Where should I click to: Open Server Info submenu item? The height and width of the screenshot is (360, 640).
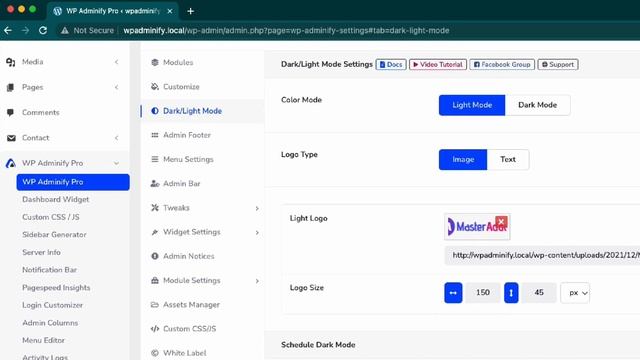click(41, 252)
